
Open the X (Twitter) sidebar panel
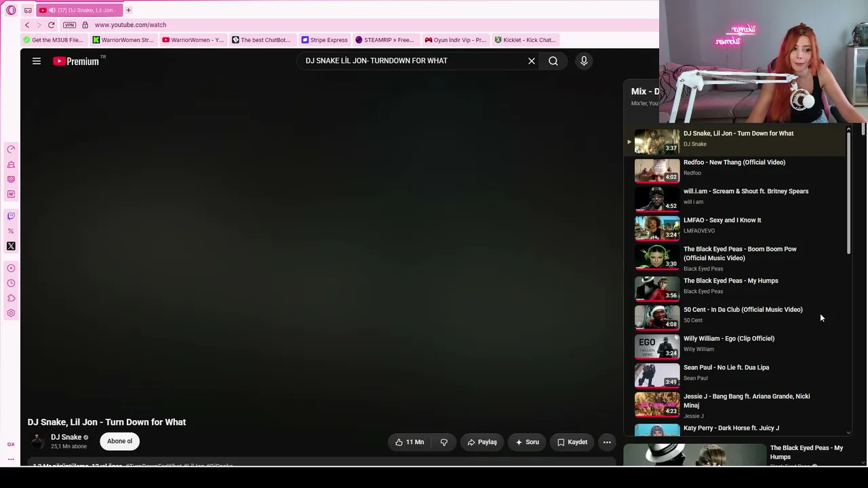[11, 246]
